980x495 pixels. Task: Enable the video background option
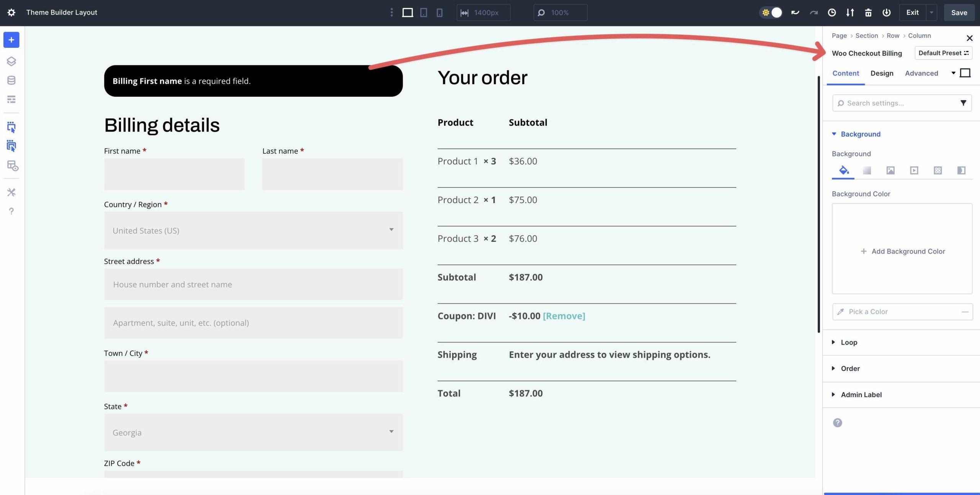click(x=914, y=171)
